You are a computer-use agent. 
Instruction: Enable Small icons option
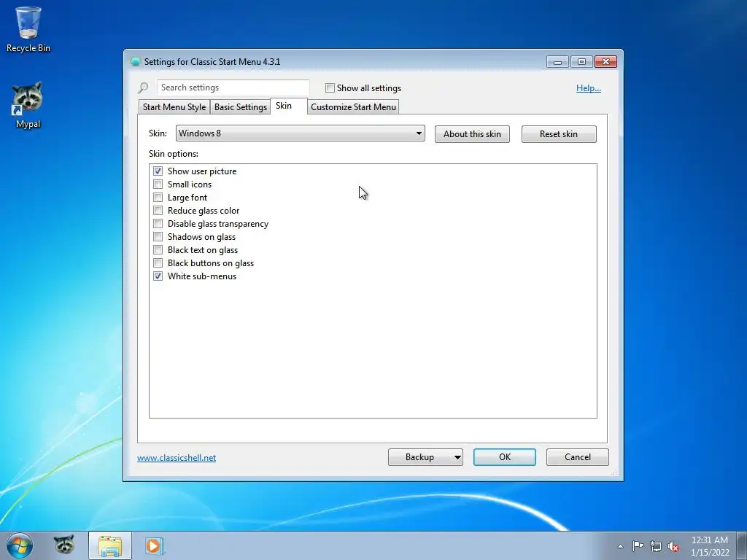click(x=158, y=184)
